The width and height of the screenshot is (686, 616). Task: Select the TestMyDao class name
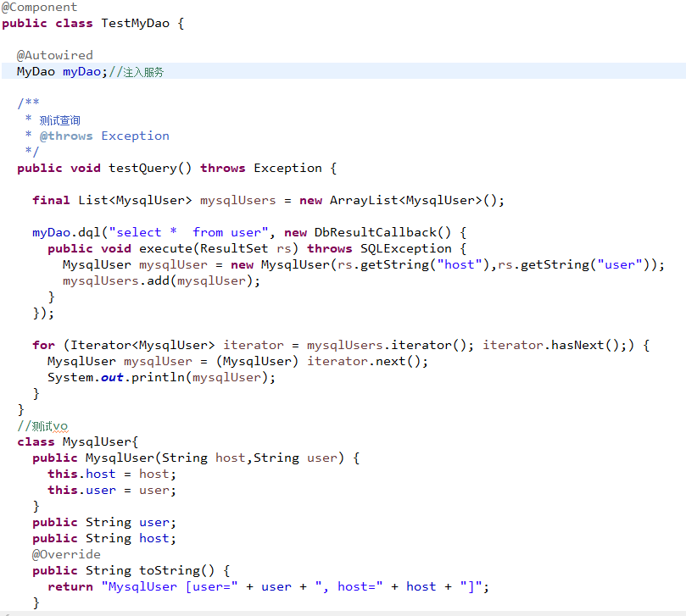[x=135, y=23]
